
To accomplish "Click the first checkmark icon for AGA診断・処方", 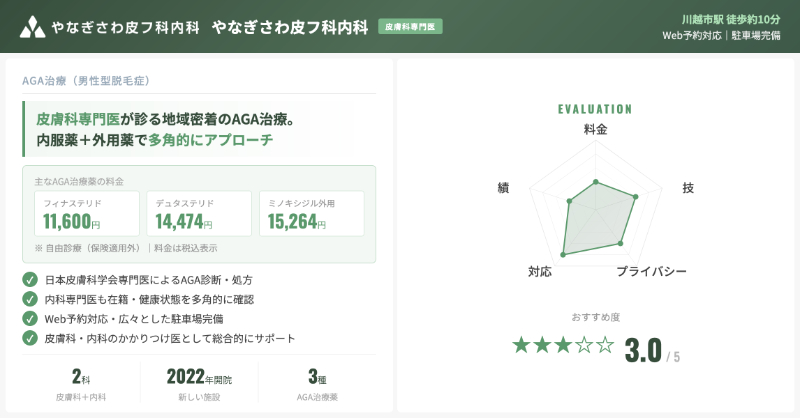I will point(29,279).
